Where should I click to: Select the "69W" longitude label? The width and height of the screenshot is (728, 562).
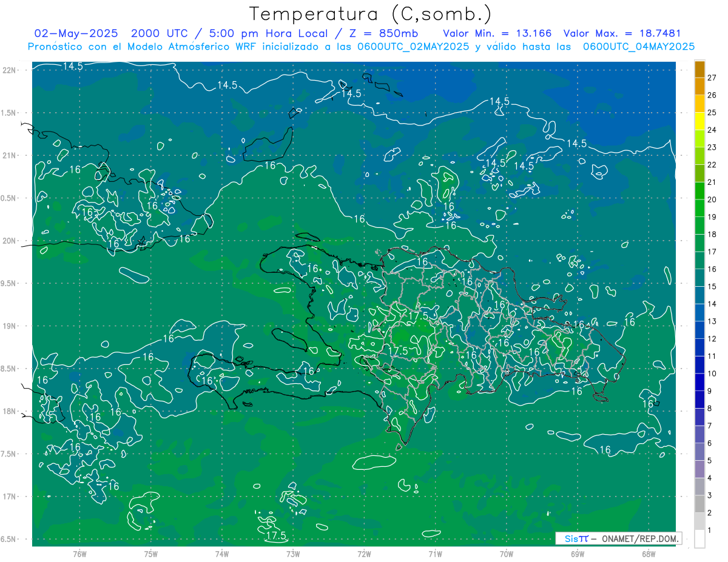click(x=578, y=554)
